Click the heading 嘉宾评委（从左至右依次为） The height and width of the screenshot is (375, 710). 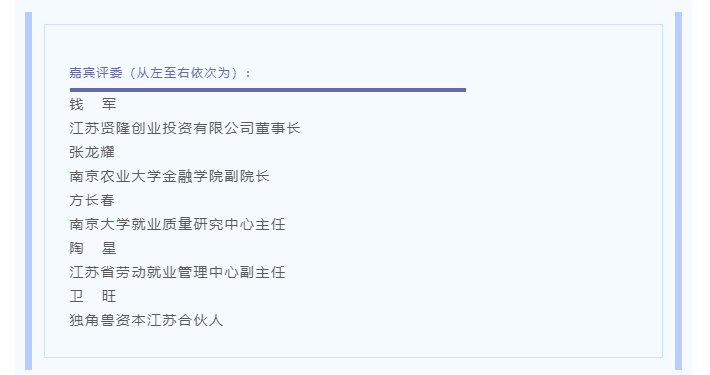point(160,73)
